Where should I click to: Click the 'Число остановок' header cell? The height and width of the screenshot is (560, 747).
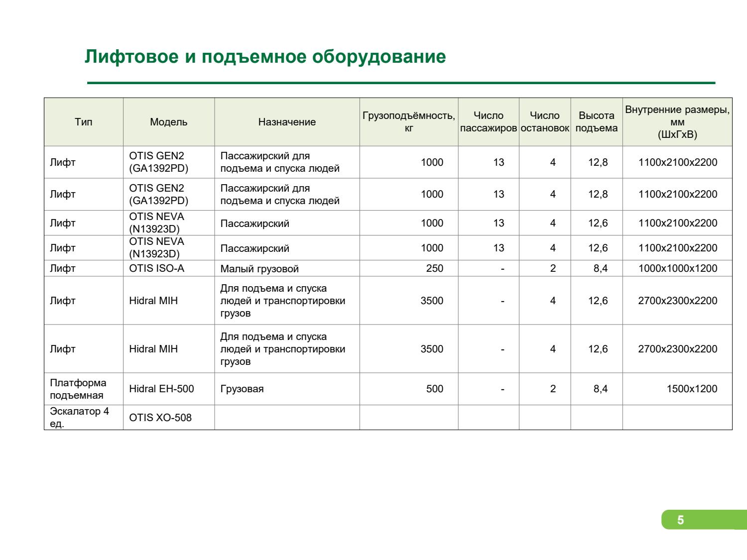pyautogui.click(x=545, y=122)
